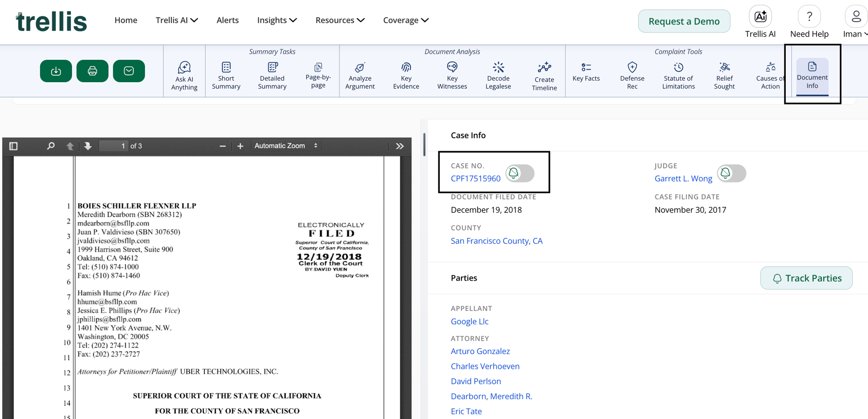Expand the Insights menu

(x=277, y=20)
